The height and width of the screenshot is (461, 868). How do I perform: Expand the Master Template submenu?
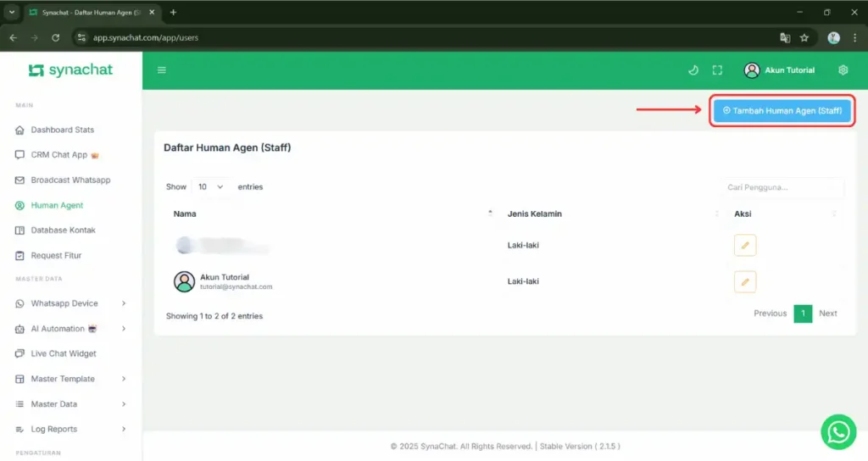pos(71,379)
